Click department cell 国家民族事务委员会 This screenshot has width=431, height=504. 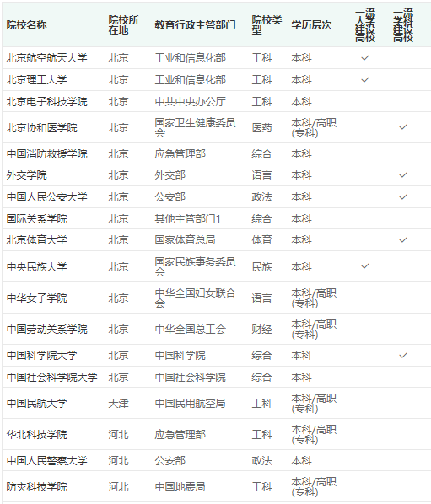point(195,266)
